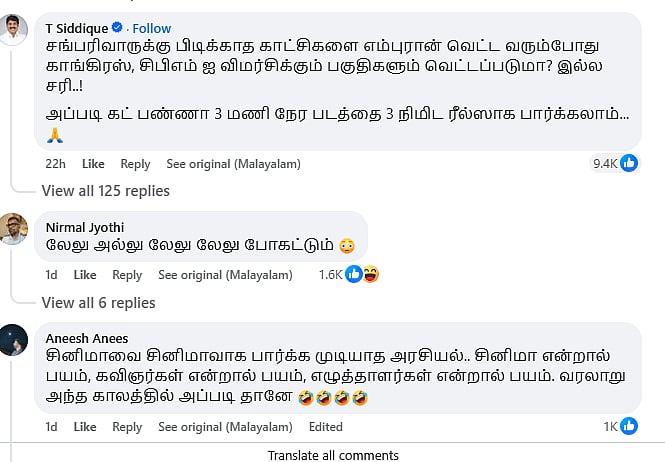665x462 pixels.
Task: Expand View all 125 replies
Action: 105,191
